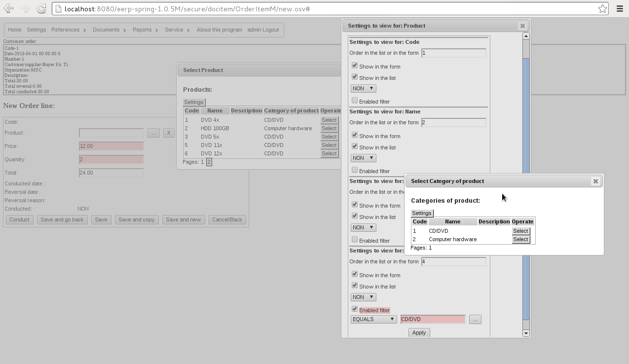Open the NON dropdown under Name settings
The height and width of the screenshot is (364, 629).
[x=363, y=158]
